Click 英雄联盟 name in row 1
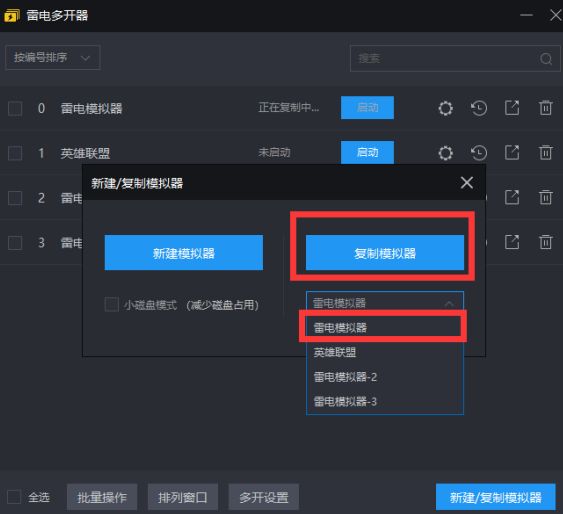Image resolution: width=563 pixels, height=514 pixels. pos(85,153)
